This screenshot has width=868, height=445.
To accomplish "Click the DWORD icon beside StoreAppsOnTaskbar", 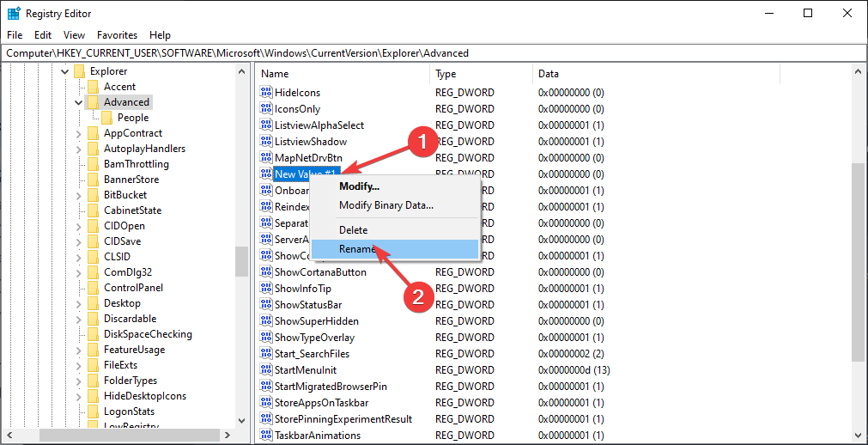I will [x=265, y=402].
